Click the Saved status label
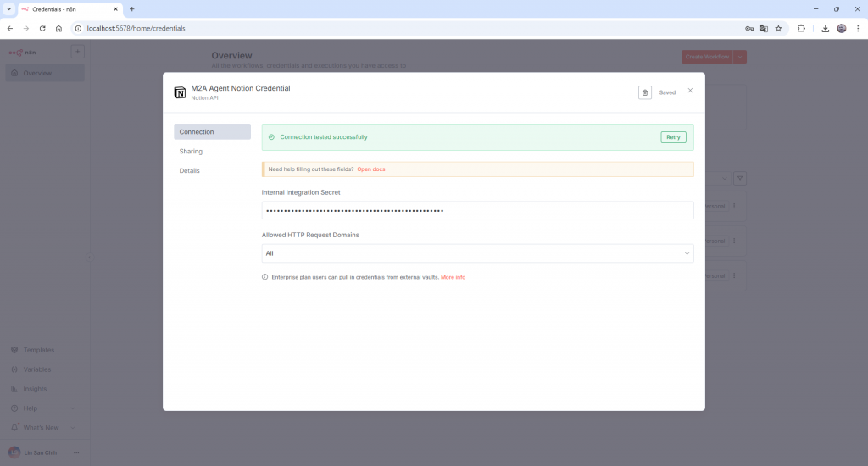868x466 pixels. [x=667, y=92]
